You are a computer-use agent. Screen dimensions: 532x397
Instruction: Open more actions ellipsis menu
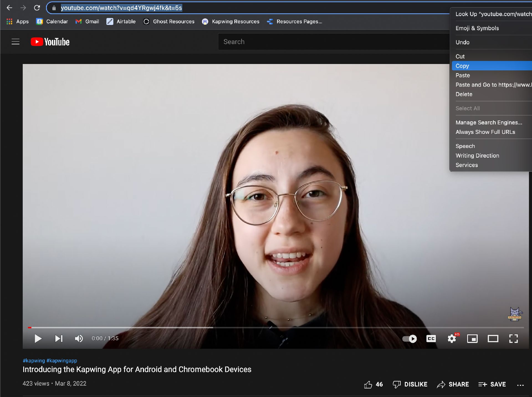point(520,385)
